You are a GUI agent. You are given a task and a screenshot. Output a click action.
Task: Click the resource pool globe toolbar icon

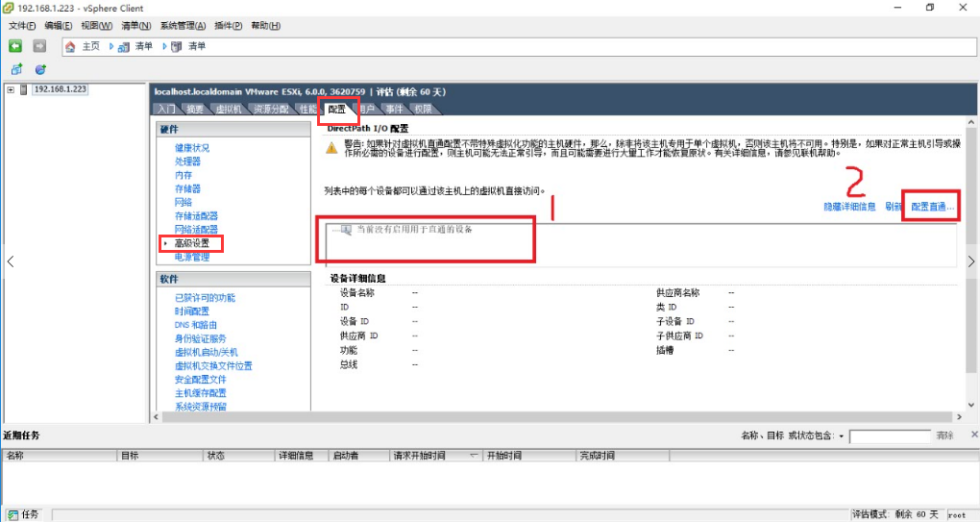point(40,69)
